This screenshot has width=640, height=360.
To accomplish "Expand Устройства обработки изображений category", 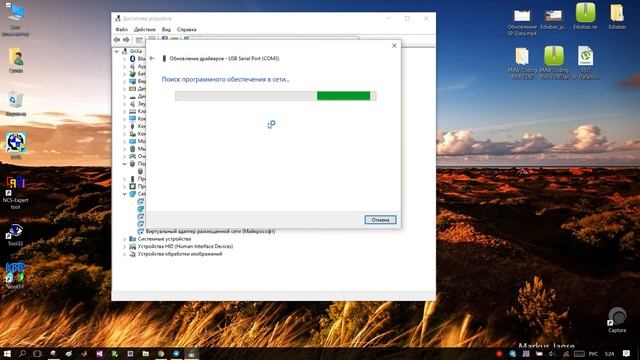I will pyautogui.click(x=124, y=254).
